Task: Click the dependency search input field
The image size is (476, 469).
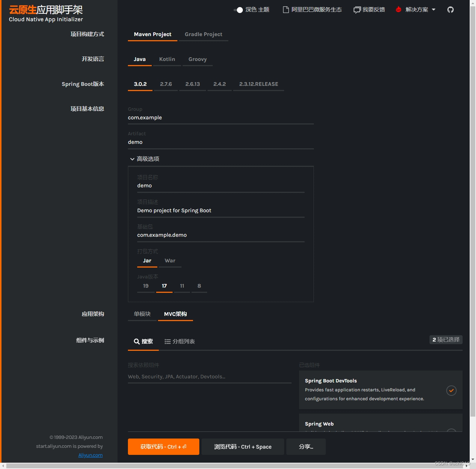Action: coord(210,376)
